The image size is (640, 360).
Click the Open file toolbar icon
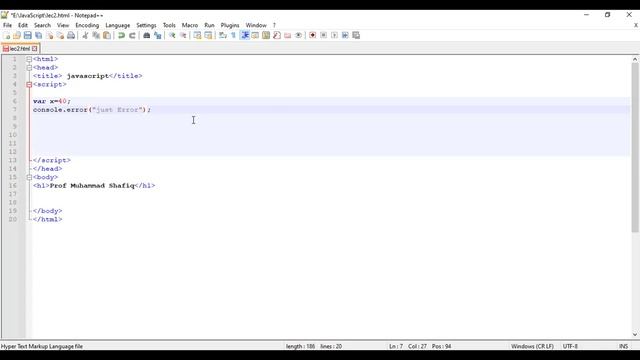pyautogui.click(x=17, y=36)
